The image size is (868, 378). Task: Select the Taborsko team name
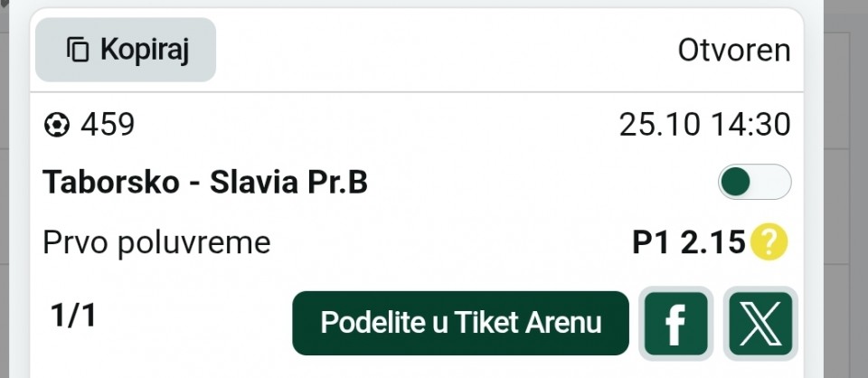108,183
